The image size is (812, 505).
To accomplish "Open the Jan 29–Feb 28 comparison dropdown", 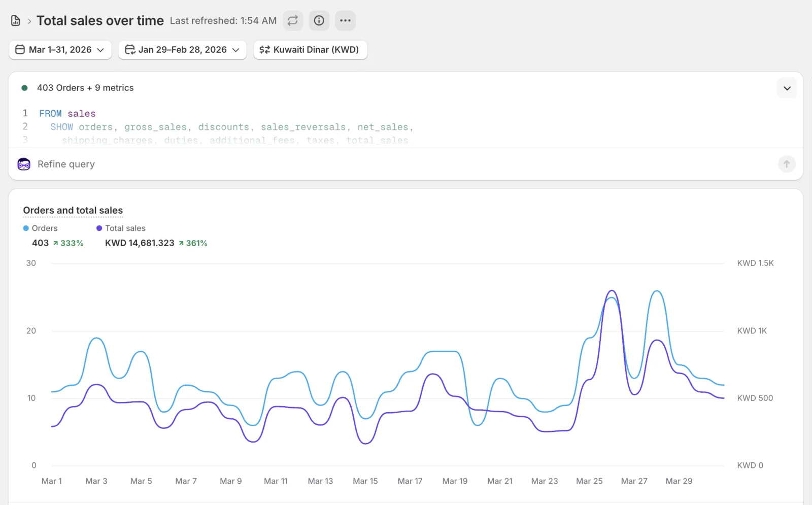I will click(x=182, y=50).
